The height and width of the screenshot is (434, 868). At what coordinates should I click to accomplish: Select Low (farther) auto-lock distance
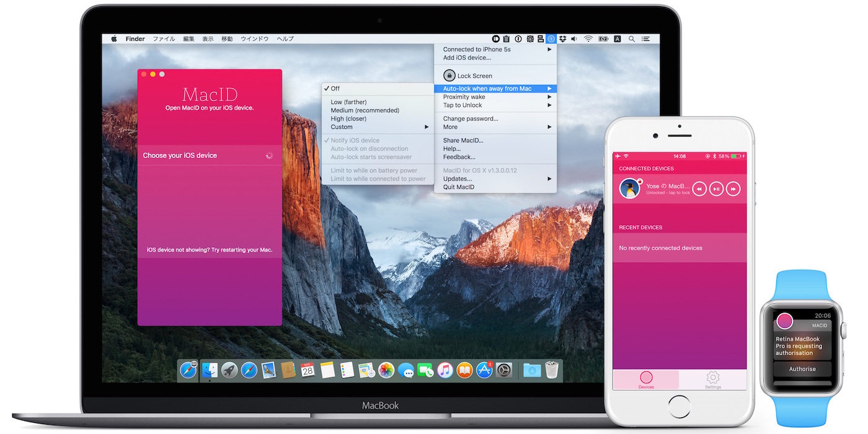[378, 102]
